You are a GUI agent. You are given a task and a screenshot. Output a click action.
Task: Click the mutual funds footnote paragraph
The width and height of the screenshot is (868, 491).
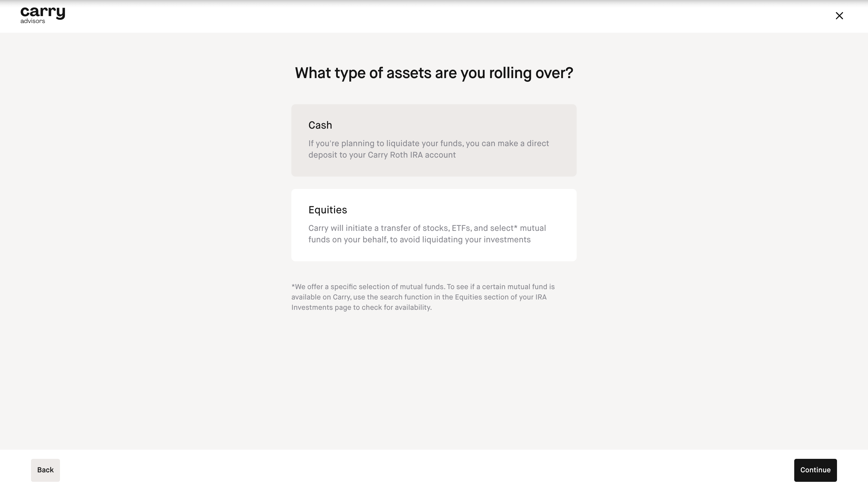(x=423, y=297)
